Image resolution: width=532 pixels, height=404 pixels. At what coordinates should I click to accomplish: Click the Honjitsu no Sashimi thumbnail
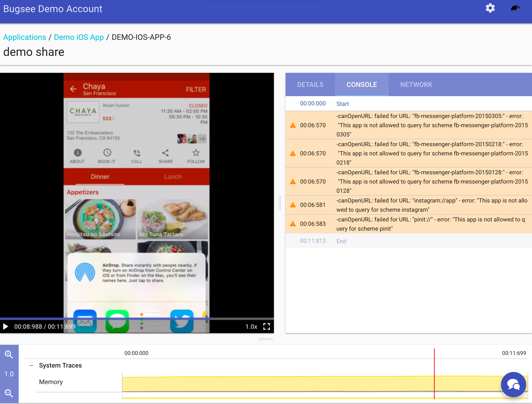(100, 219)
